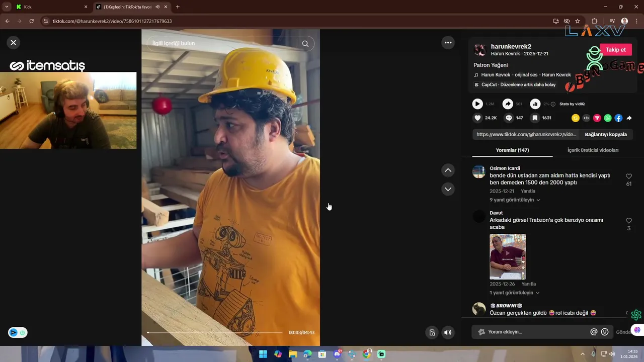The width and height of the screenshot is (644, 362).
Task: Click the vidIQ share count arrow icon
Action: click(x=508, y=104)
